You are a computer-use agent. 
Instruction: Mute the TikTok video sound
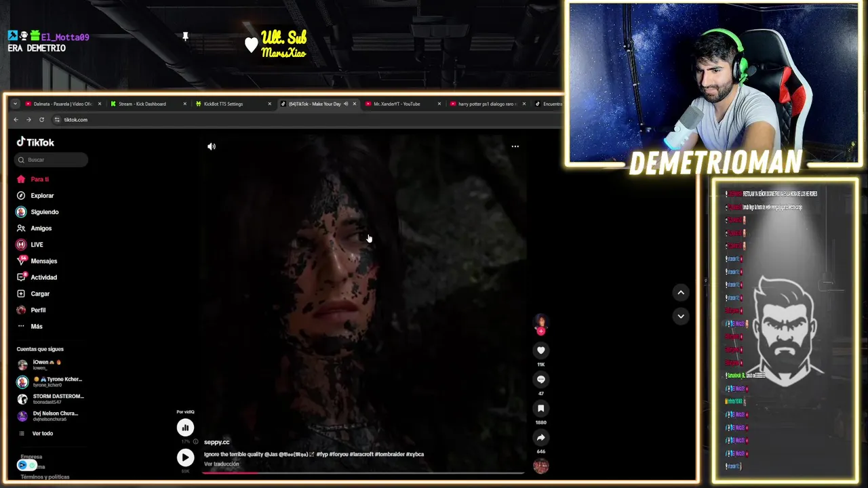pyautogui.click(x=212, y=146)
